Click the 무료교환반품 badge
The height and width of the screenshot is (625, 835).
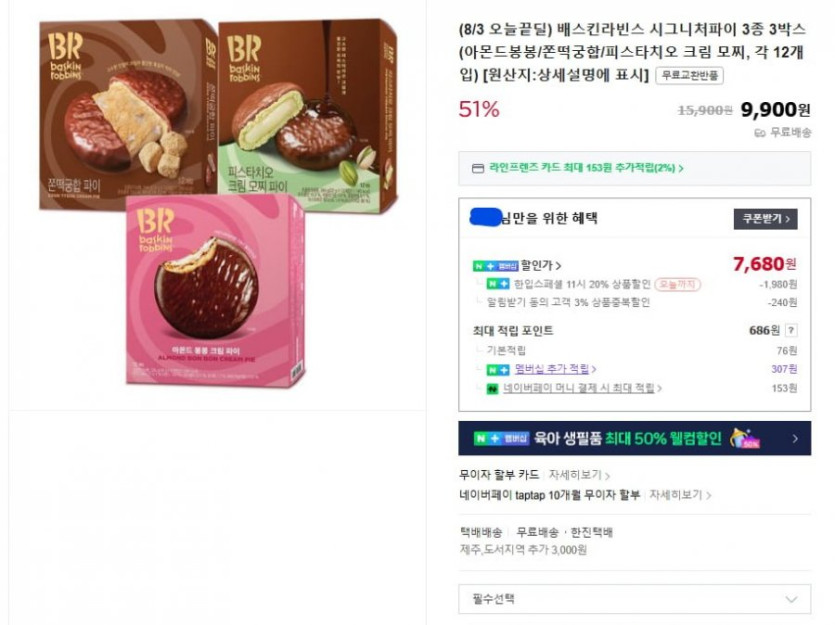point(689,75)
